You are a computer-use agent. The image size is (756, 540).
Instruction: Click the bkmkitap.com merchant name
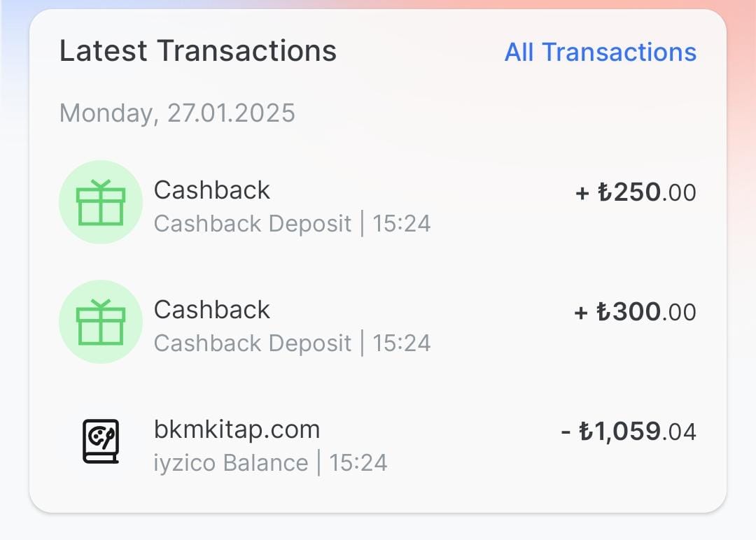pyautogui.click(x=237, y=429)
